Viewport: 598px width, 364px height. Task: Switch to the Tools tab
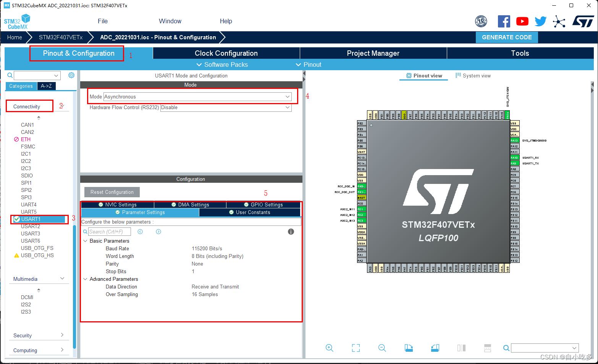click(x=520, y=53)
